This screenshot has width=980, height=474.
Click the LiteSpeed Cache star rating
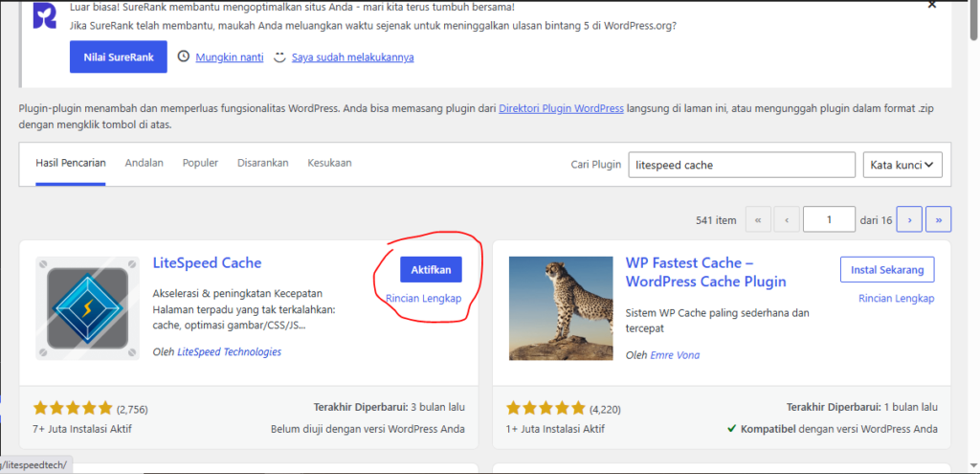(x=73, y=409)
